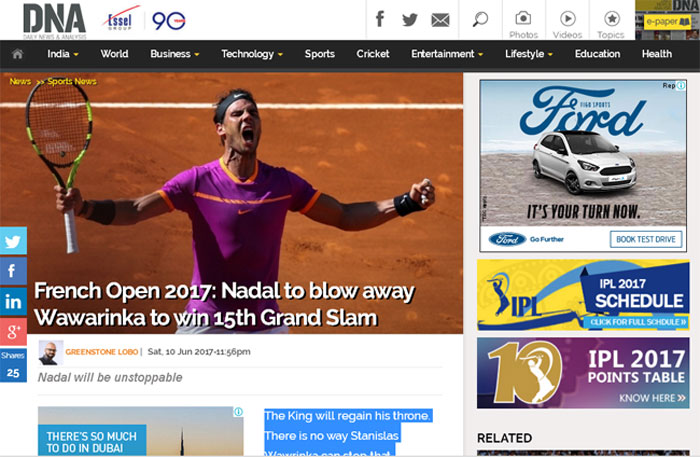
Task: Open the Twitter icon in the header
Action: point(409,20)
